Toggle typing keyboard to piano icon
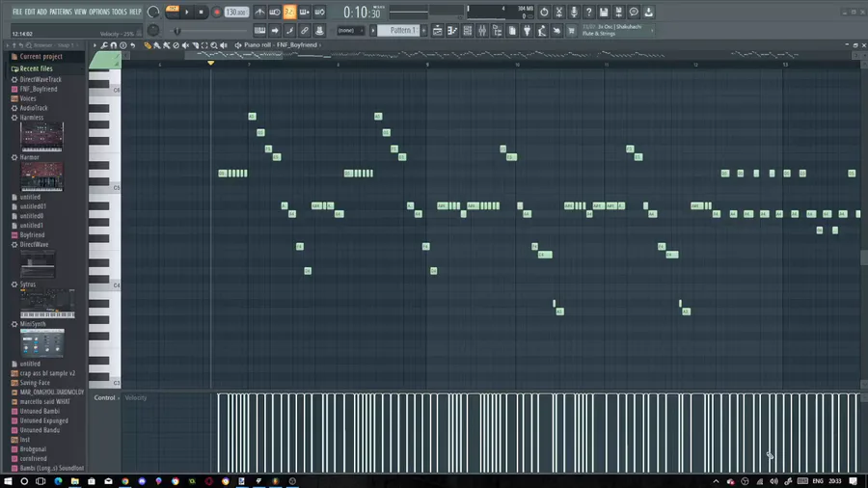Image resolution: width=868 pixels, height=488 pixels. (x=259, y=31)
